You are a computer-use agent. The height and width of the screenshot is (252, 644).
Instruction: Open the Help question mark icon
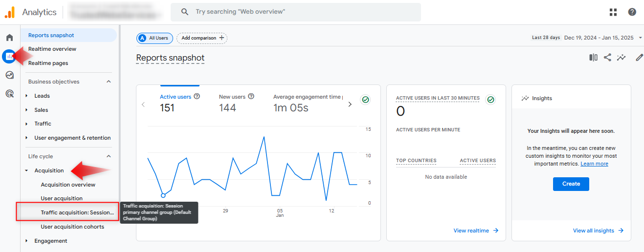point(632,12)
